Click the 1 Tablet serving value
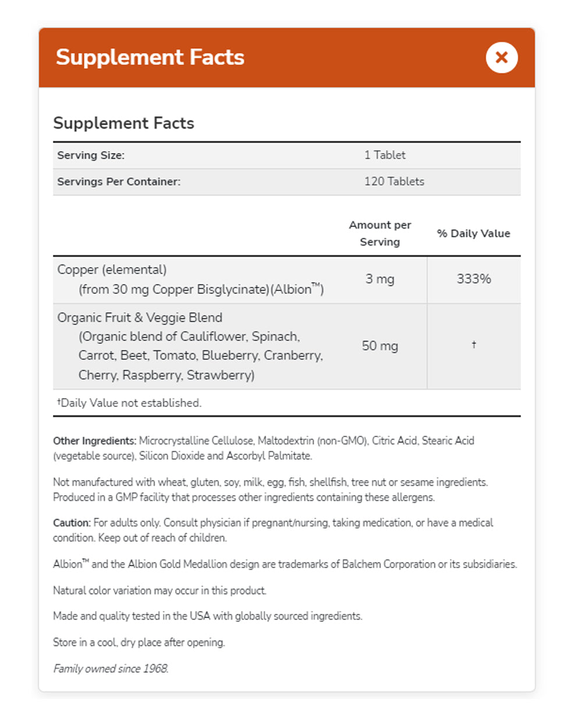The height and width of the screenshot is (728, 582). [x=385, y=155]
